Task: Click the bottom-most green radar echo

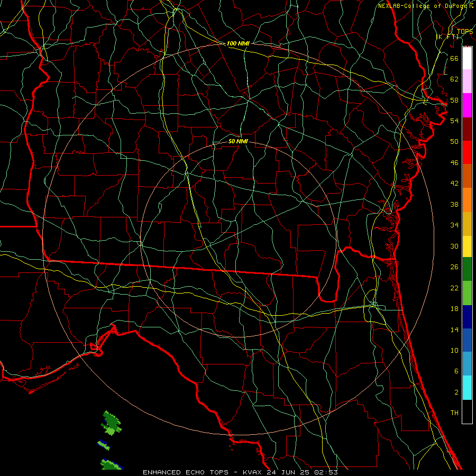Action: 111,464
